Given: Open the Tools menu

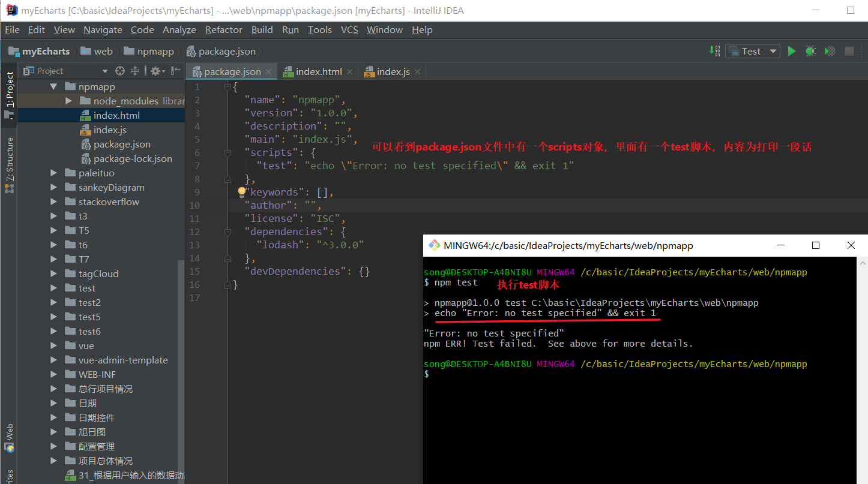Looking at the screenshot, I should (320, 29).
